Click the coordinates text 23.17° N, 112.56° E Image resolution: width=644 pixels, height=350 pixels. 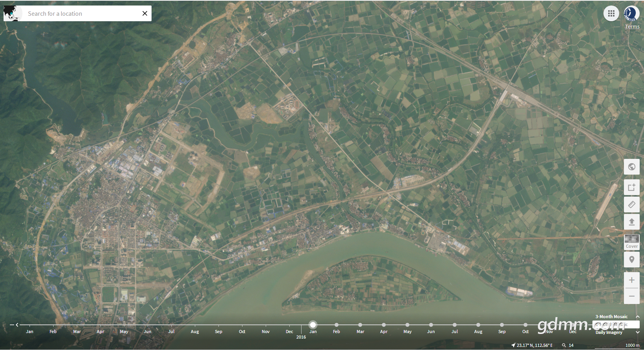tap(535, 345)
